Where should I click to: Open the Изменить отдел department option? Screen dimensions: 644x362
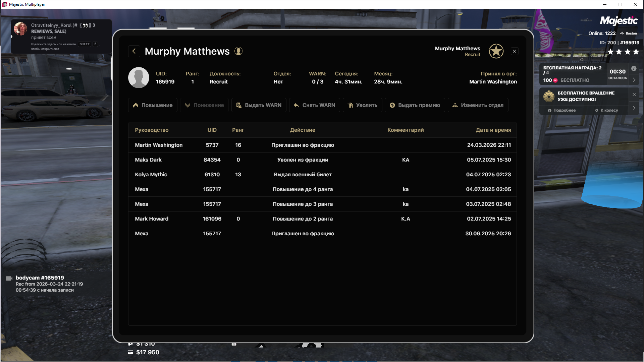(x=478, y=105)
